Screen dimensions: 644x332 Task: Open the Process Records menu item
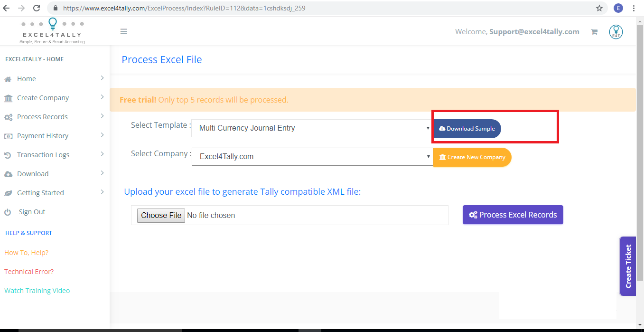tap(55, 117)
